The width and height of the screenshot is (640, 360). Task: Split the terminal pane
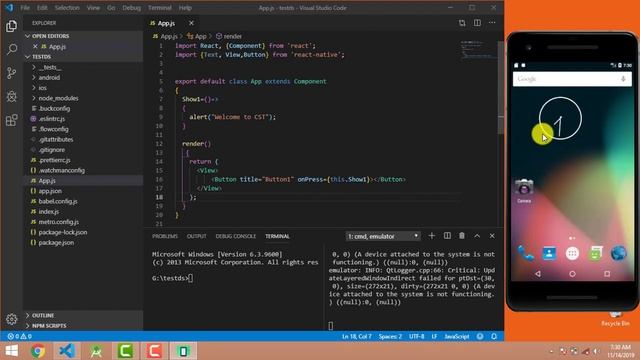pyautogui.click(x=447, y=236)
